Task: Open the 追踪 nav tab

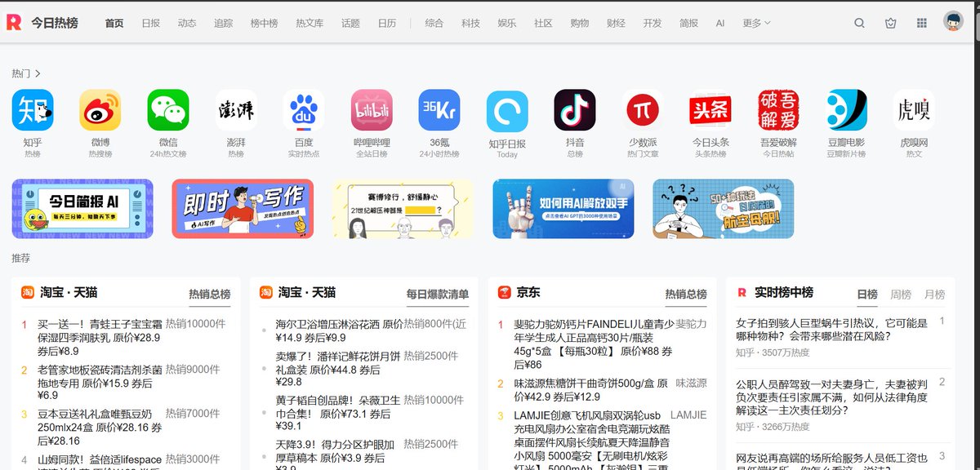Action: pos(223,23)
